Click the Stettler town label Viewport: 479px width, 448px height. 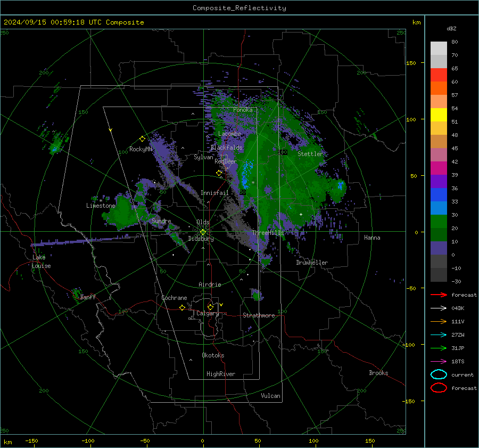310,154
